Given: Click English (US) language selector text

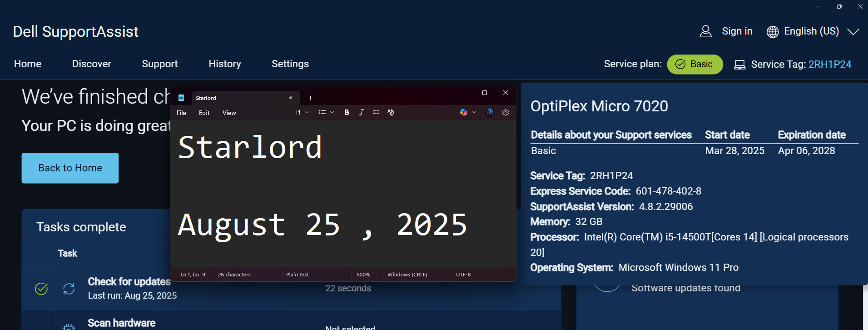Looking at the screenshot, I should pyautogui.click(x=811, y=31).
